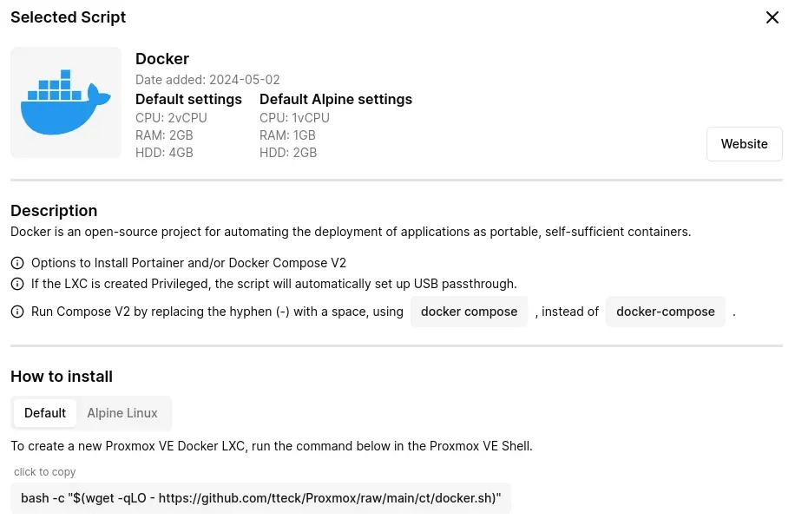The width and height of the screenshot is (795, 532).
Task: Click the Default Alpine settings column header
Action: pos(336,99)
